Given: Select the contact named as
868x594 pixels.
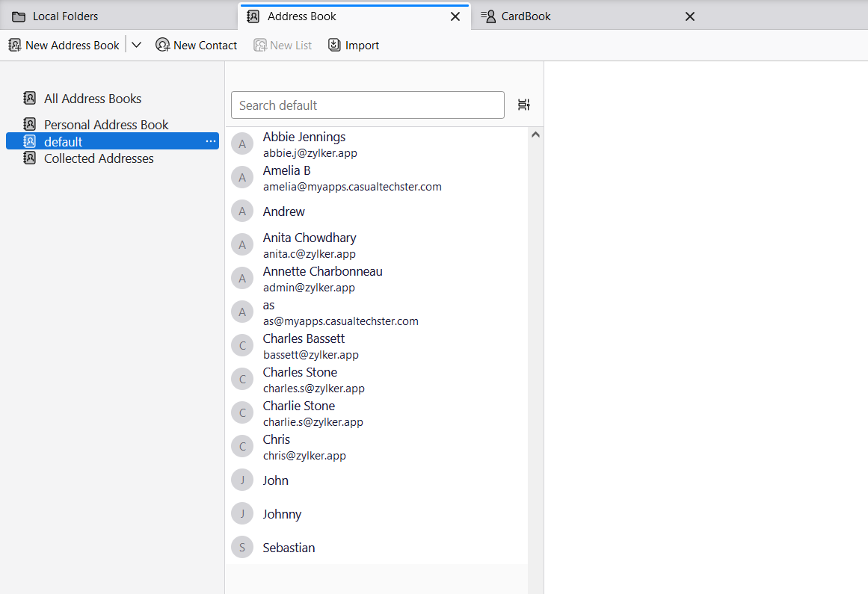Looking at the screenshot, I should tap(376, 312).
